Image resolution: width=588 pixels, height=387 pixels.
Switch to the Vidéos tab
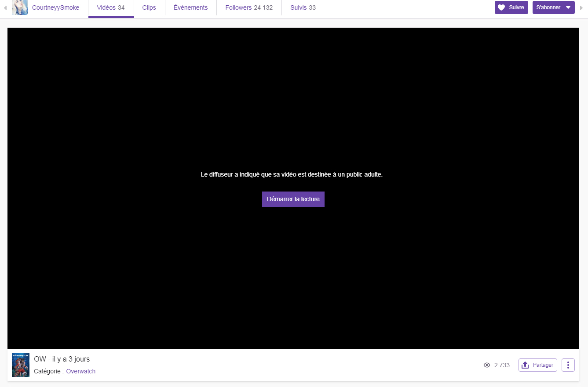click(x=111, y=7)
